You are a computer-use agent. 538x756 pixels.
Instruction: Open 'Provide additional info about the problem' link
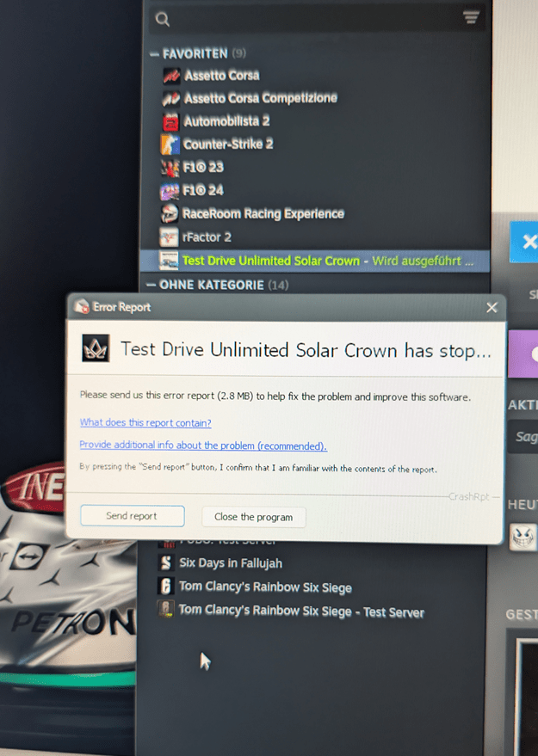tap(203, 445)
